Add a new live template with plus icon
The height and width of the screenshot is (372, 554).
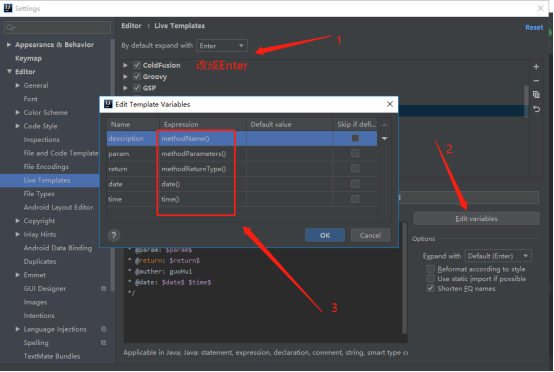[x=536, y=67]
